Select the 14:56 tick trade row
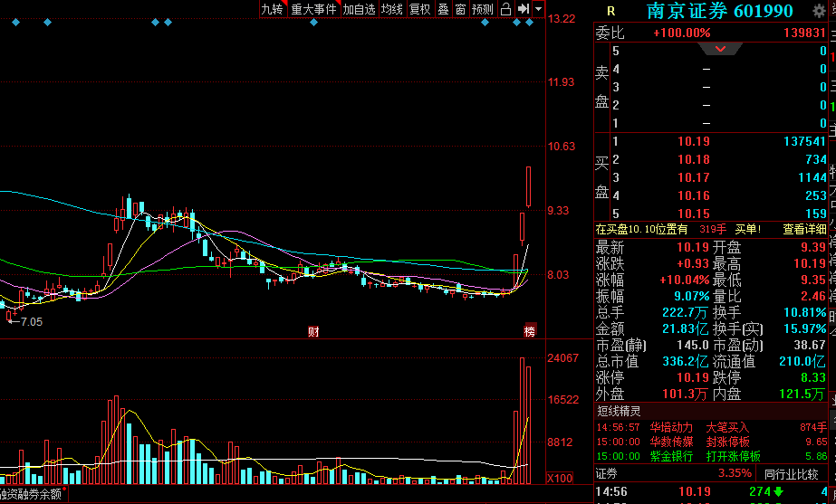This screenshot has height=504, width=836. (711, 491)
